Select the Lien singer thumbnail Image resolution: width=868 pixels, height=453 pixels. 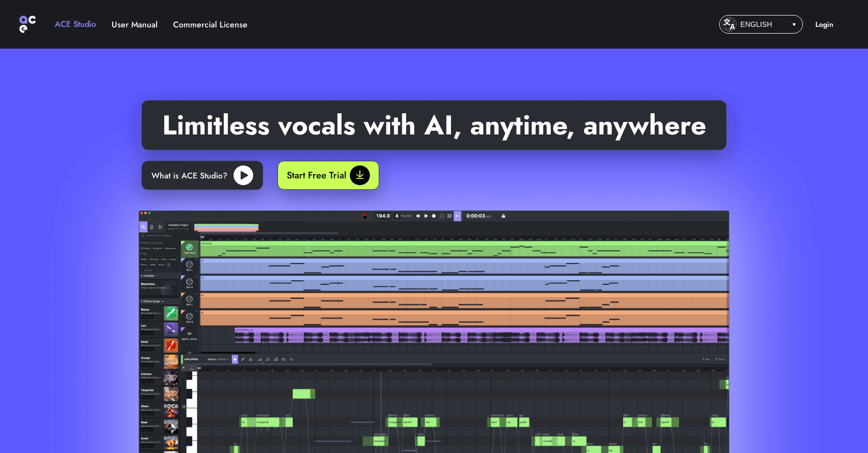pyautogui.click(x=171, y=329)
